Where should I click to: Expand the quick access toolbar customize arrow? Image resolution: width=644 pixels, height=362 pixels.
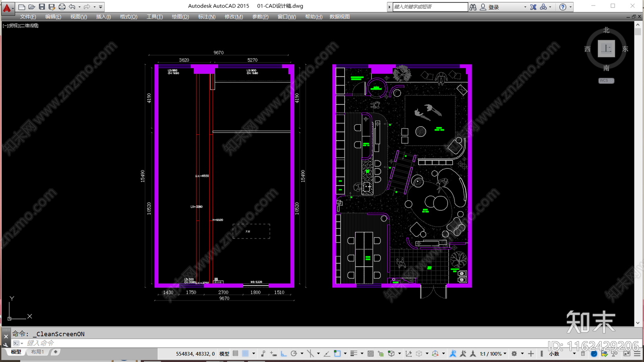click(101, 7)
